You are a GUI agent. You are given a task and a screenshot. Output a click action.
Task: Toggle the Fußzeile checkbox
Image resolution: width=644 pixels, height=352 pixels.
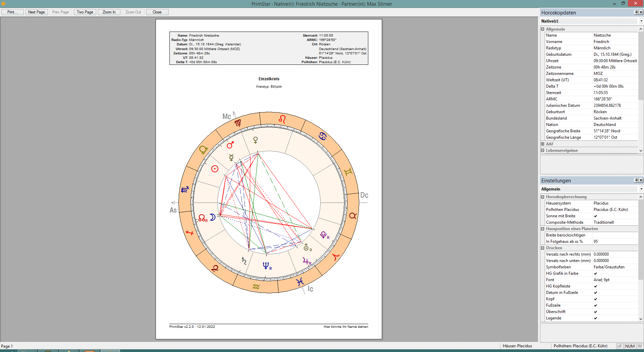point(595,305)
